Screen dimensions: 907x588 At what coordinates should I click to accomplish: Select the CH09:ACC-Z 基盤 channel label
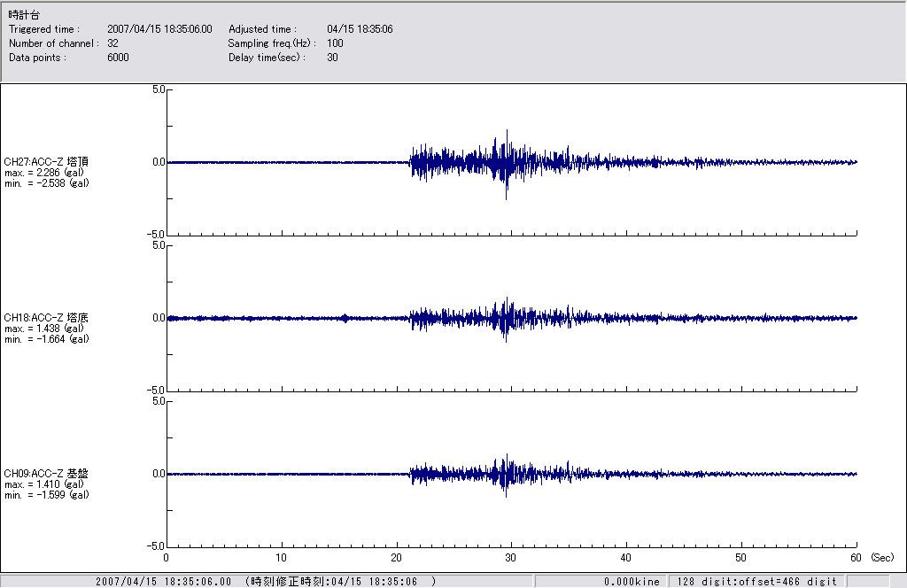(x=46, y=474)
